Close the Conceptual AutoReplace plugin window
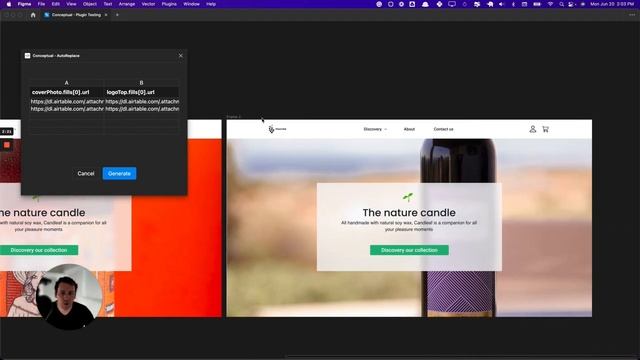 click(181, 56)
